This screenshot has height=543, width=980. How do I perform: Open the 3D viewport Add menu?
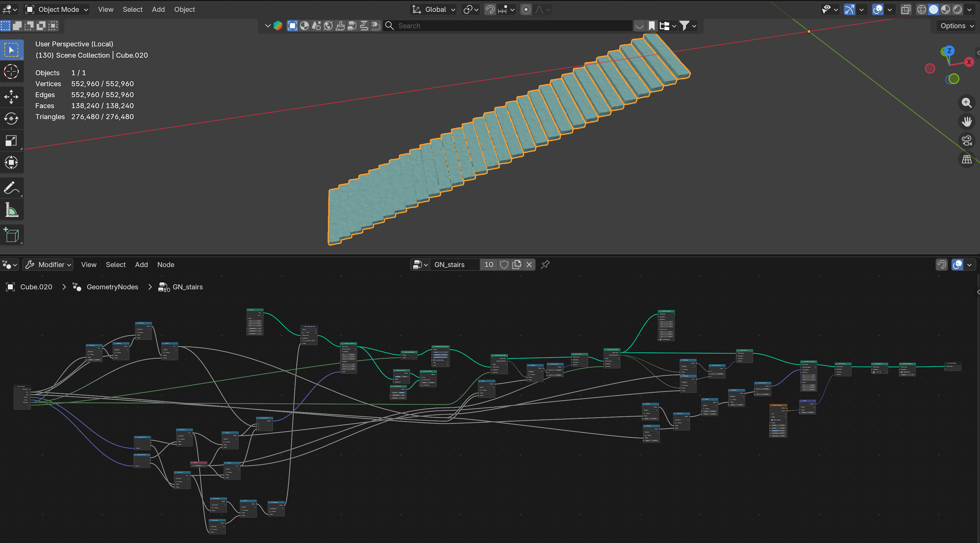158,9
